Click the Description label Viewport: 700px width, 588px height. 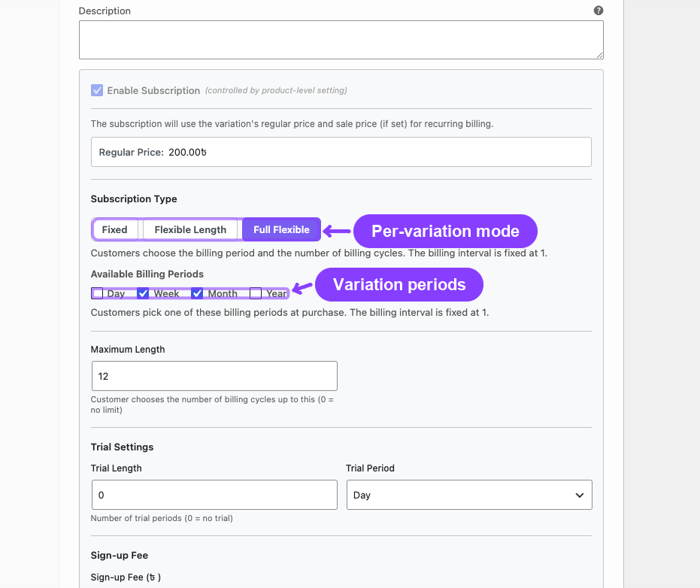[x=105, y=11]
